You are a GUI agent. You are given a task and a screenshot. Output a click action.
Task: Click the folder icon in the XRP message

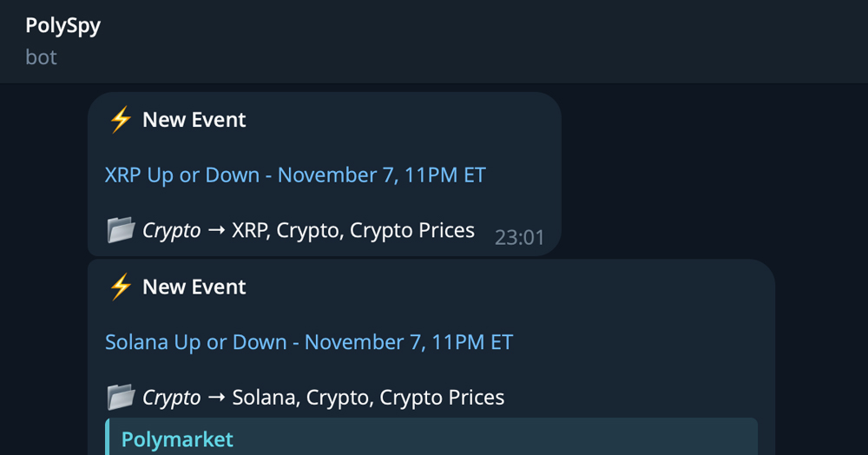click(121, 230)
